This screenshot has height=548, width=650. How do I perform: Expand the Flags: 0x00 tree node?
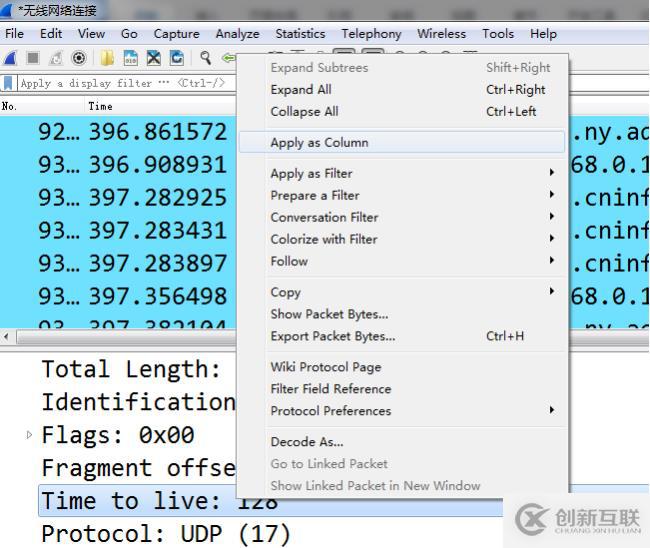(x=29, y=435)
